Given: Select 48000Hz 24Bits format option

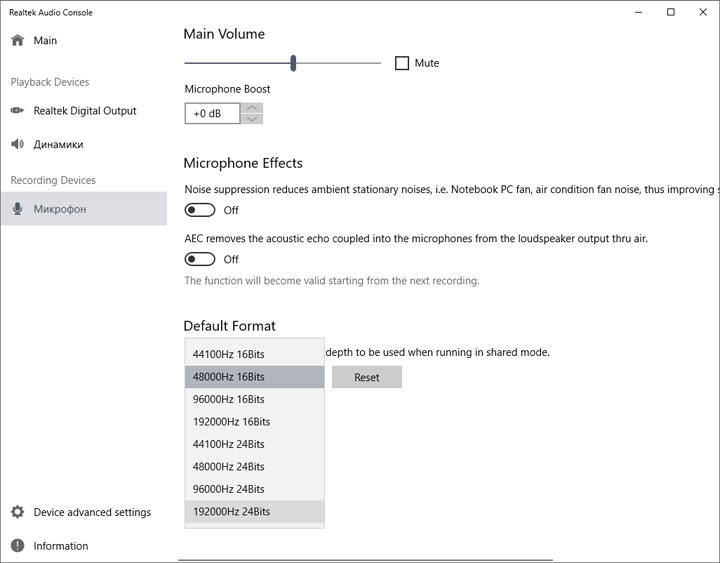Looking at the screenshot, I should pos(229,467).
